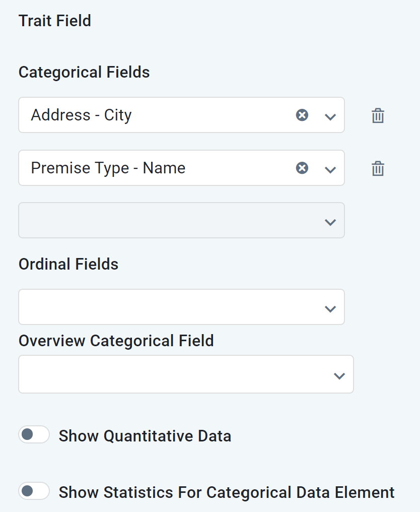Click the Show Quantitative Data label
This screenshot has height=512, width=420.
(145, 436)
